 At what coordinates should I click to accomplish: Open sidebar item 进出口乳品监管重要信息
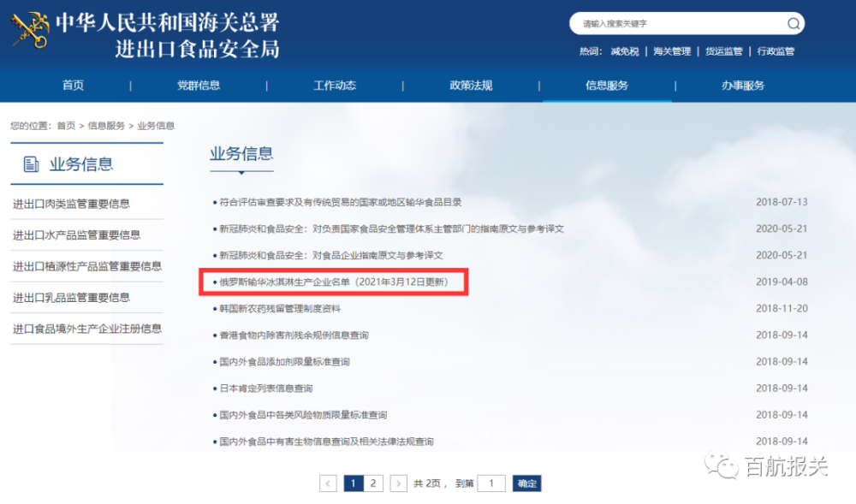72,297
